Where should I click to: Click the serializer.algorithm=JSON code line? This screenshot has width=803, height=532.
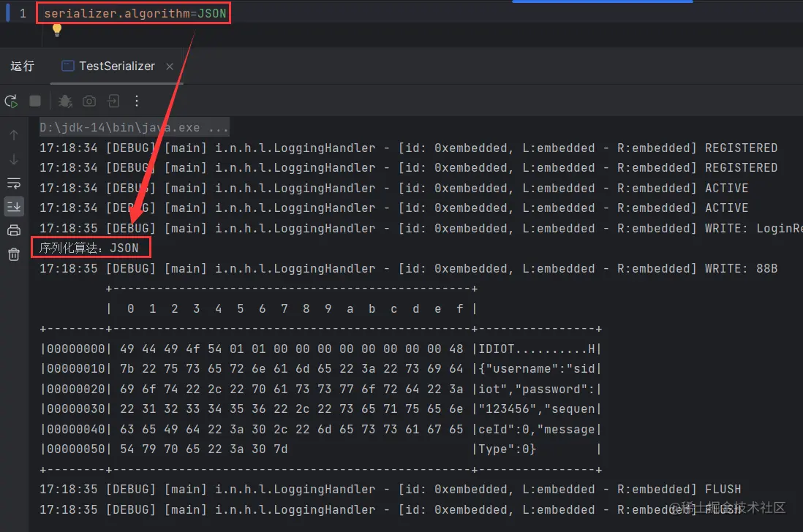[x=135, y=13]
